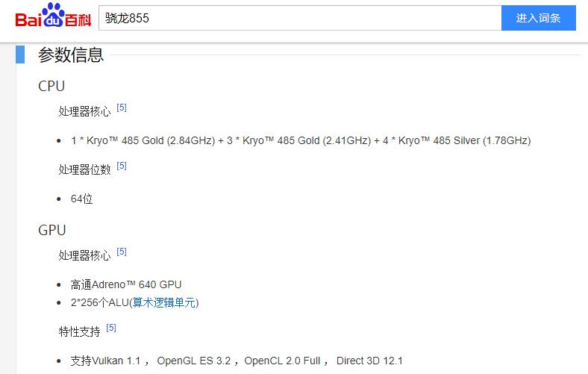
Task: Select the 处理器核心 label under CPU
Action: click(x=85, y=112)
